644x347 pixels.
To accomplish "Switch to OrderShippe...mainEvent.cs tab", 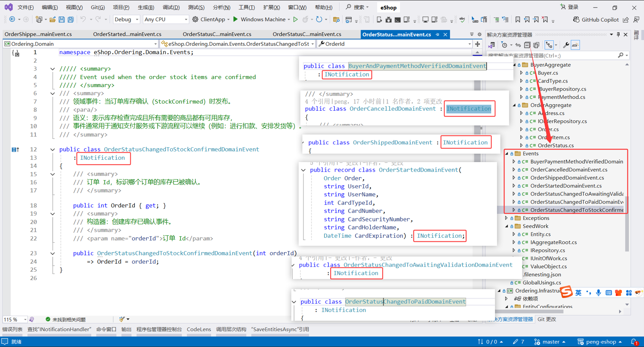I will tap(38, 34).
